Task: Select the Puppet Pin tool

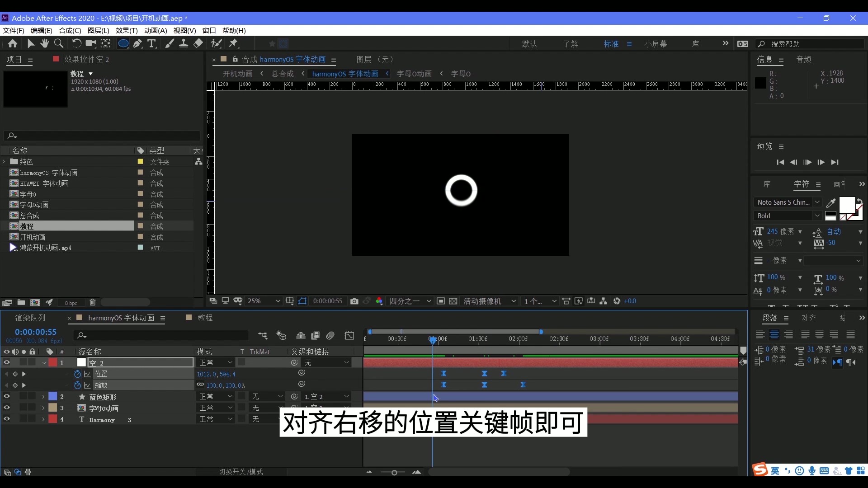Action: click(x=234, y=43)
